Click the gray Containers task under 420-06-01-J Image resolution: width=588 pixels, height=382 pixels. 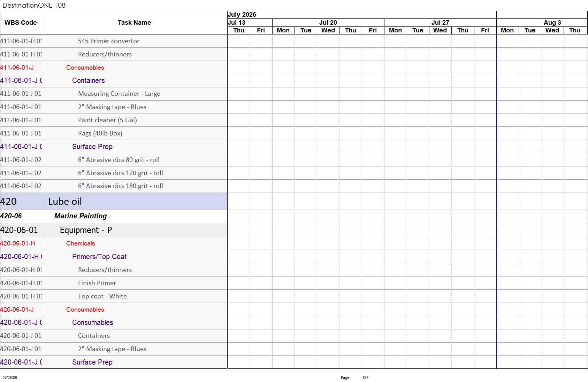tap(114, 336)
